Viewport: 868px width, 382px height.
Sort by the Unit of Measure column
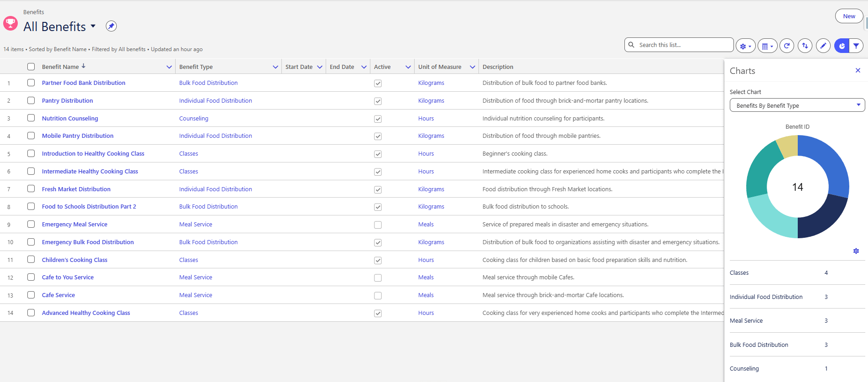(x=440, y=67)
